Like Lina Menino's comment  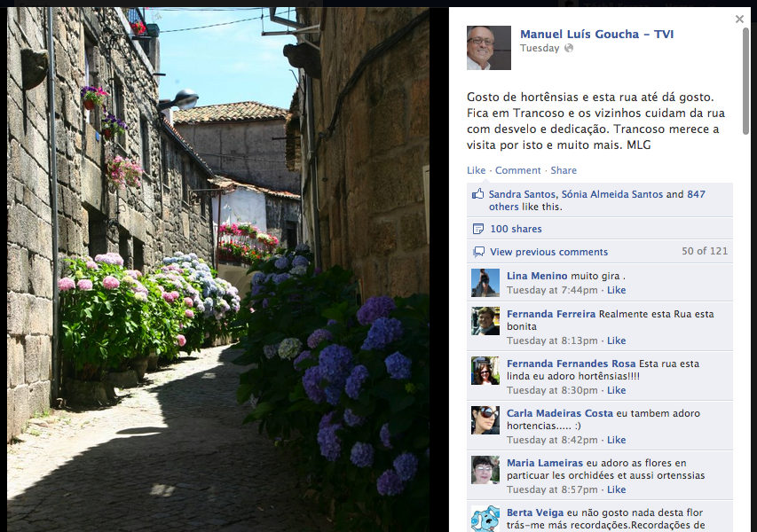616,290
